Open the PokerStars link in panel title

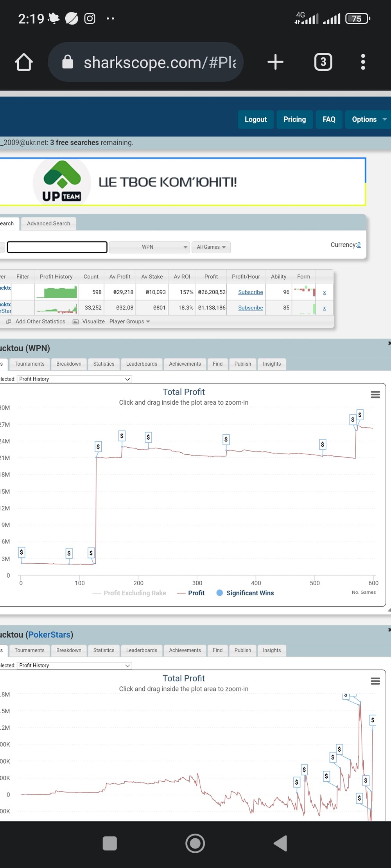[49, 634]
